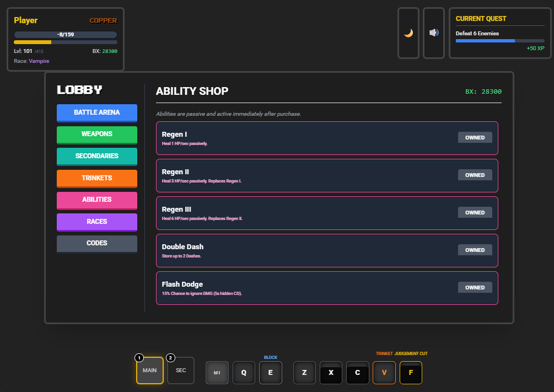Click the OWNED button for Regen II
This screenshot has height=392, width=554.
pyautogui.click(x=475, y=175)
